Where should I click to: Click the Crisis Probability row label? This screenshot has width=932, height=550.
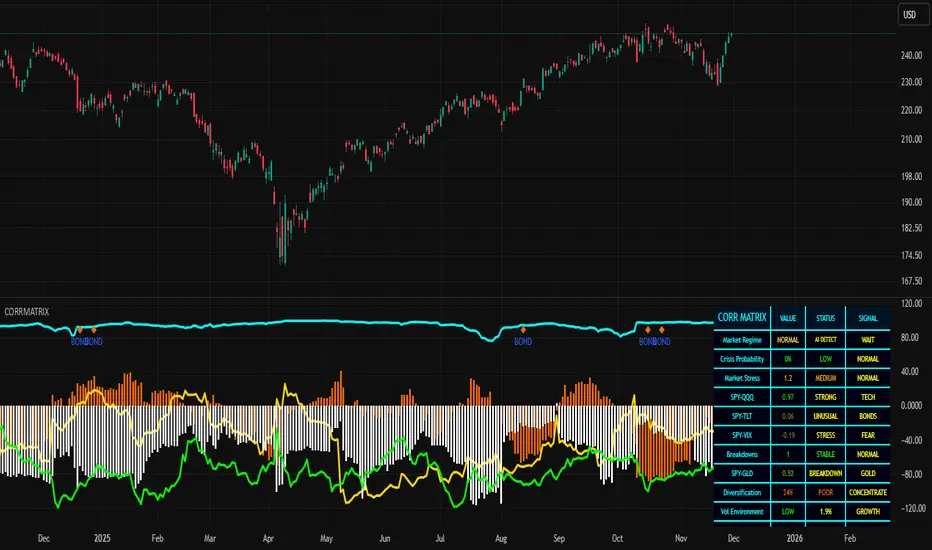[742, 359]
